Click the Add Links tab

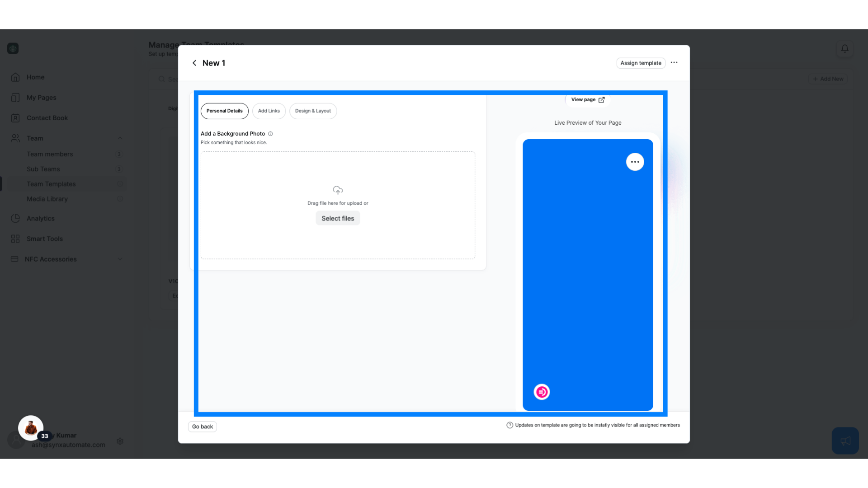coord(269,111)
